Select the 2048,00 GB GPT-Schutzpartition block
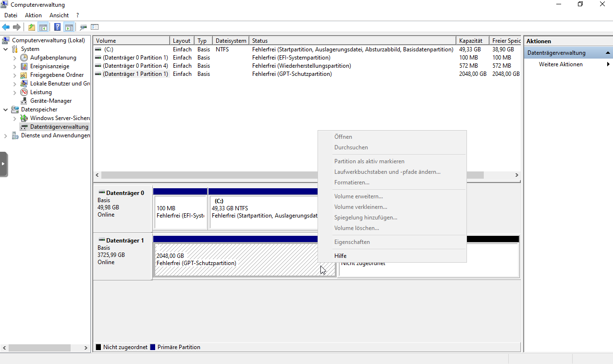 [245, 256]
